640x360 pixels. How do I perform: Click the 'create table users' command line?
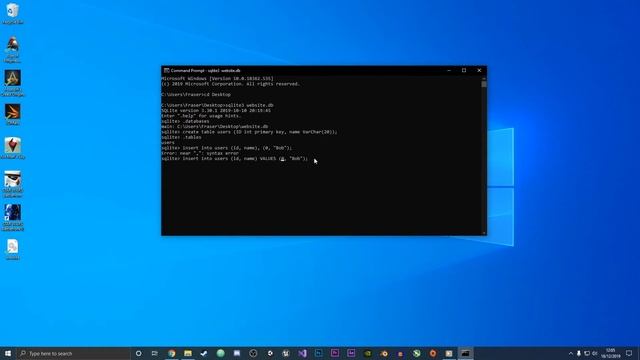click(249, 132)
